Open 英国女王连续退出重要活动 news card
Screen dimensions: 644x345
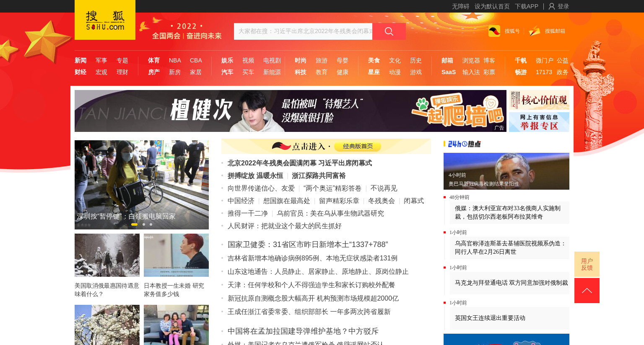pos(509,318)
